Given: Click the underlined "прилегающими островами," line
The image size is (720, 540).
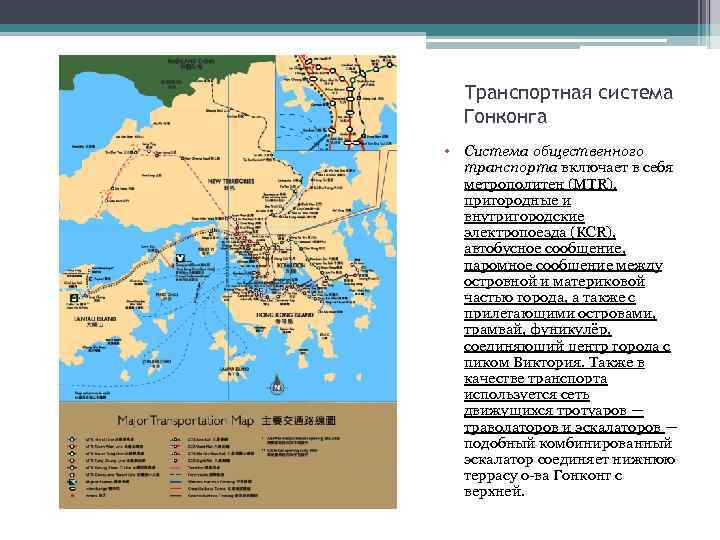Looking at the screenshot, I should click(x=560, y=313).
